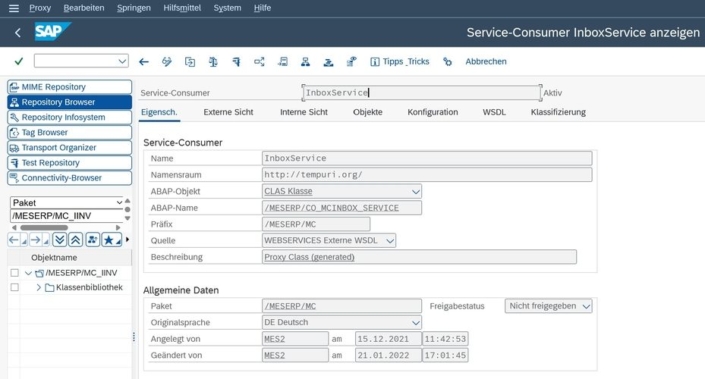Image resolution: width=705 pixels, height=379 pixels.
Task: Open MIME Repository
Action: click(70, 87)
